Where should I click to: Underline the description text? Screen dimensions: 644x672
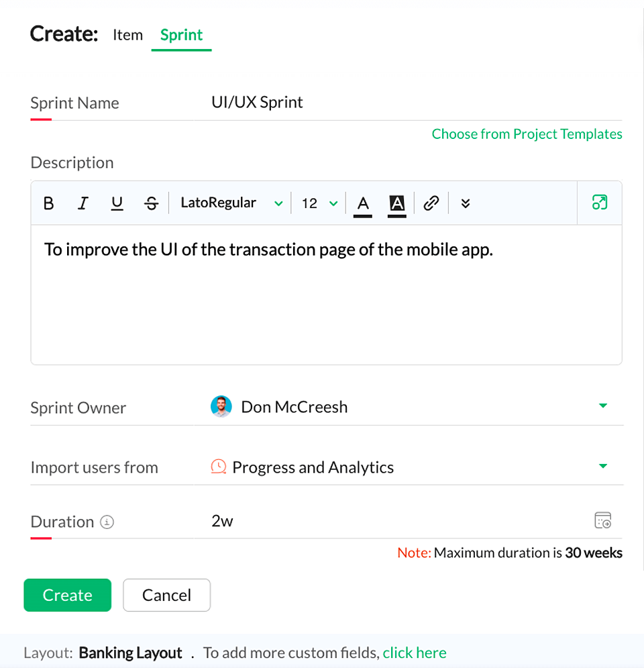pos(117,203)
